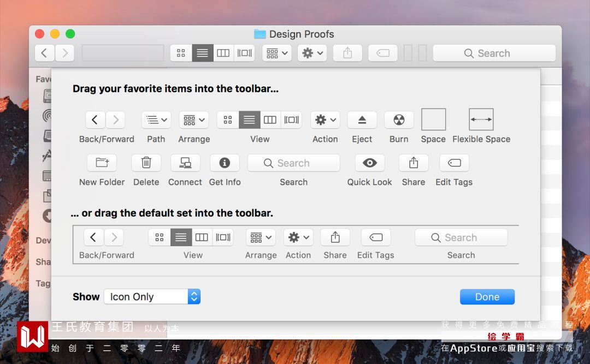Click column view in the default set
The image size is (590, 364).
tap(202, 237)
